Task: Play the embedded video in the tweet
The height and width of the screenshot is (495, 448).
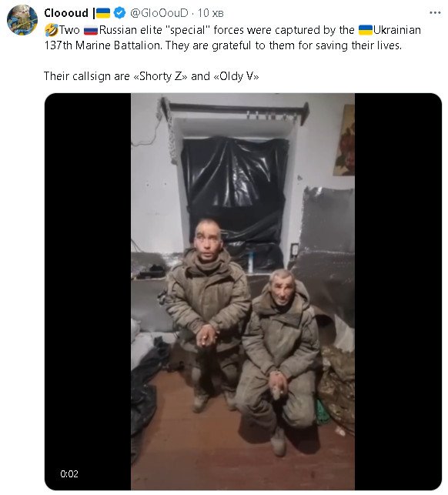Action: pyautogui.click(x=242, y=292)
